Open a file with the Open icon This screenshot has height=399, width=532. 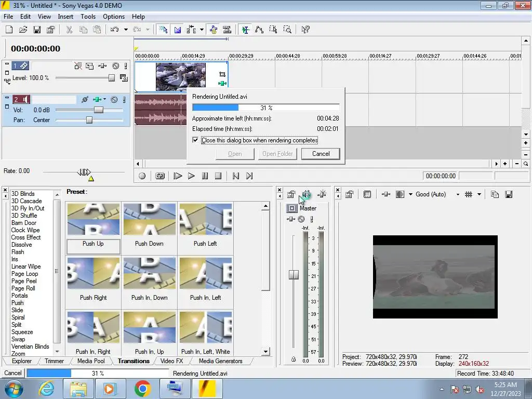pos(23,30)
